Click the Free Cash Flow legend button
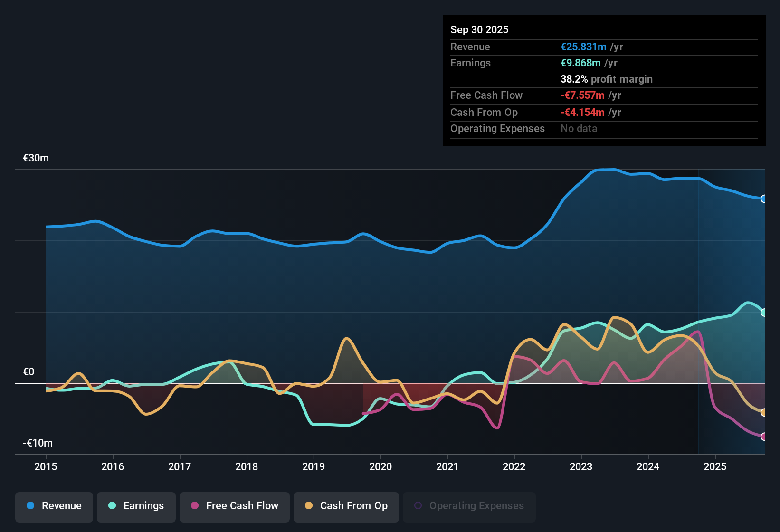 (234, 506)
